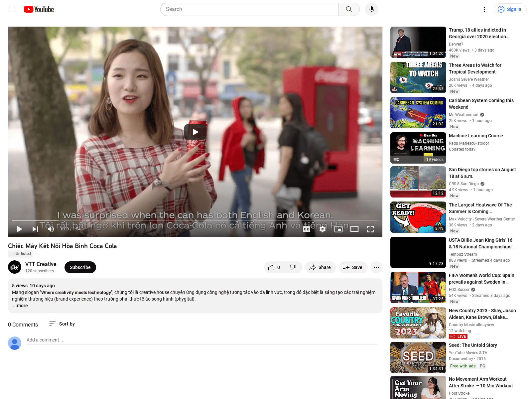Click the Add a comment field
Image resolution: width=532 pixels, height=399 pixels.
pos(202,340)
